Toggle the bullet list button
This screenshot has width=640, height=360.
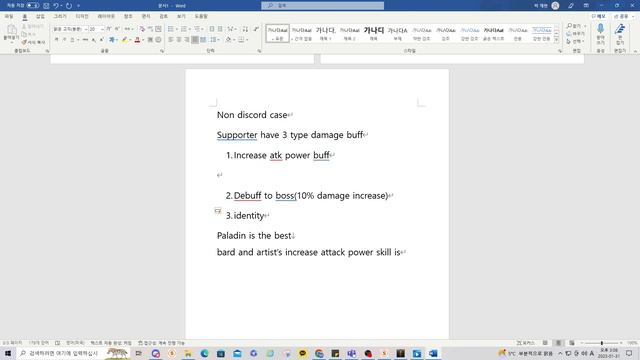pos(171,29)
